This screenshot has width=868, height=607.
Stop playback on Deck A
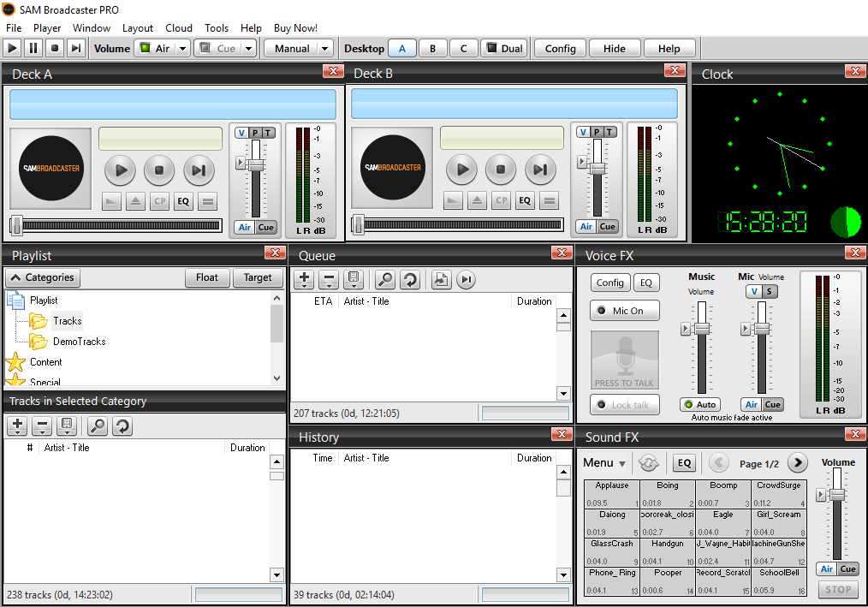pyautogui.click(x=159, y=170)
